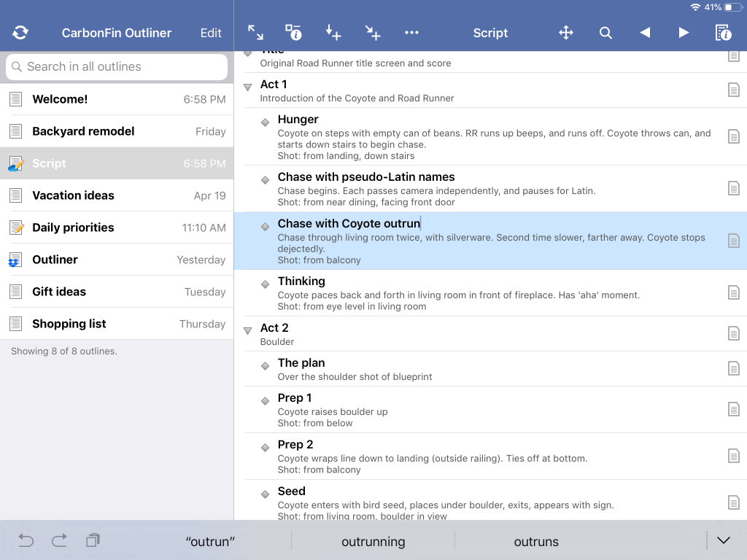Open the Daily priorities outline
The width and height of the screenshot is (747, 560).
[117, 227]
